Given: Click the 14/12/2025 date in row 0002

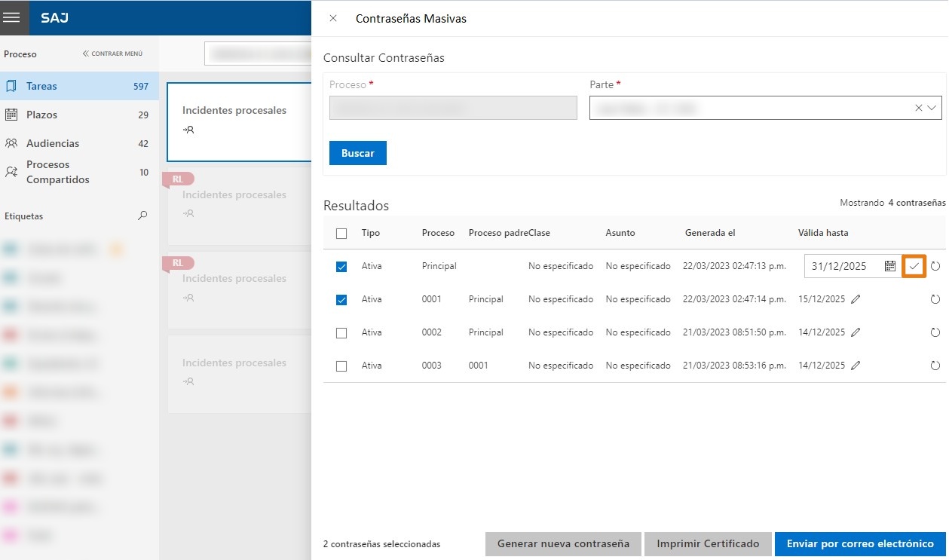Looking at the screenshot, I should (x=822, y=332).
